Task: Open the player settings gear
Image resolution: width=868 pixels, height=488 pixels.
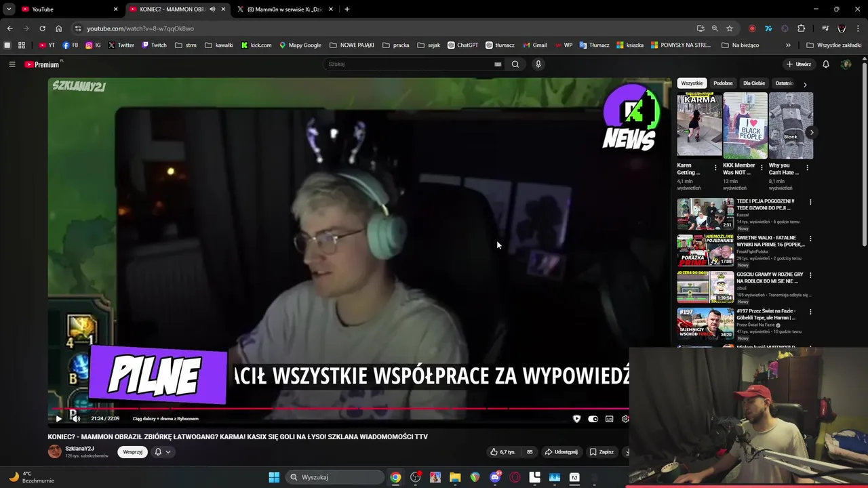Action: coord(625,419)
